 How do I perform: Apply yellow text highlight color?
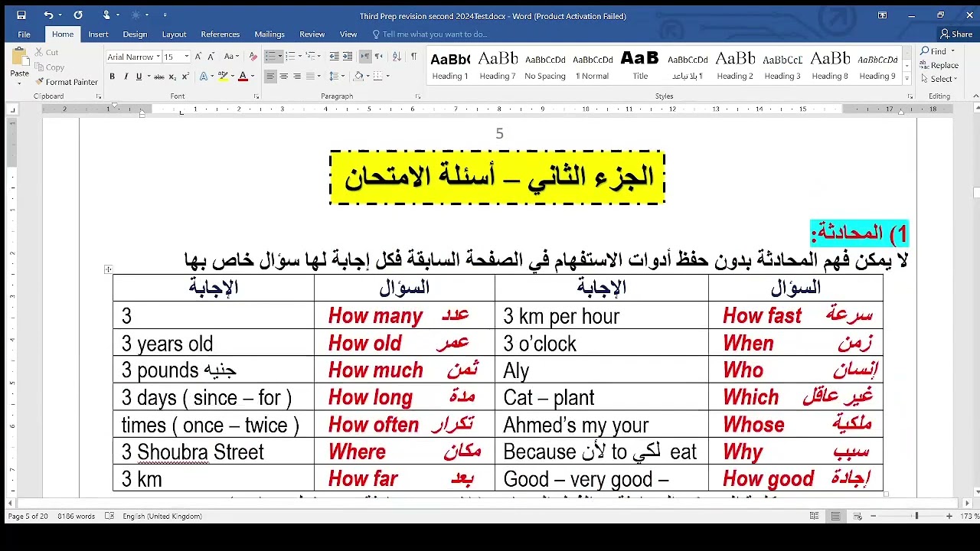(x=223, y=77)
